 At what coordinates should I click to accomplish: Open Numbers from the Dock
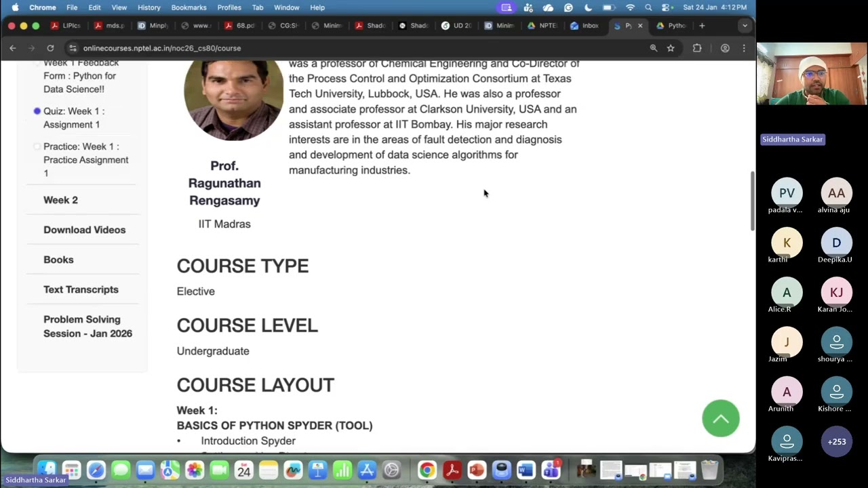click(x=342, y=470)
